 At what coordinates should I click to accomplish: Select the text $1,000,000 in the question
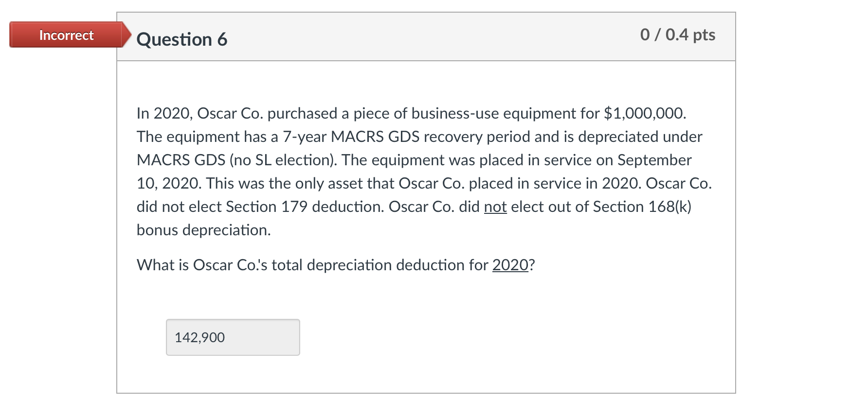(644, 113)
